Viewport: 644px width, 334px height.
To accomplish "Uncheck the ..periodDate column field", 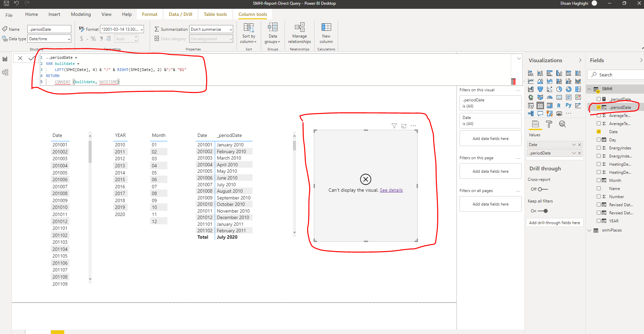I will click(x=599, y=107).
